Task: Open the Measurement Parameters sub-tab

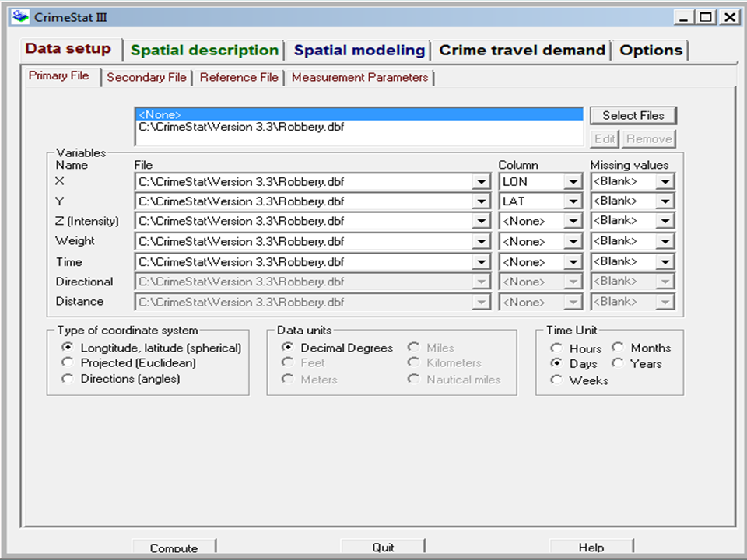Action: 359,78
